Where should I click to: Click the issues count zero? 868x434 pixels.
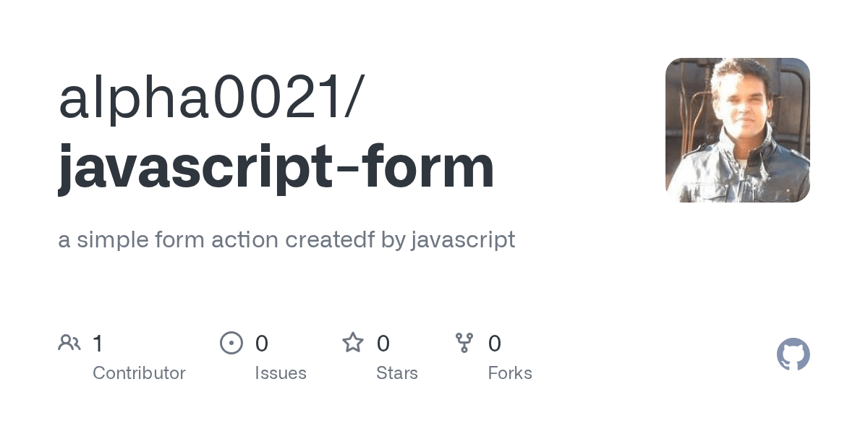coord(262,344)
